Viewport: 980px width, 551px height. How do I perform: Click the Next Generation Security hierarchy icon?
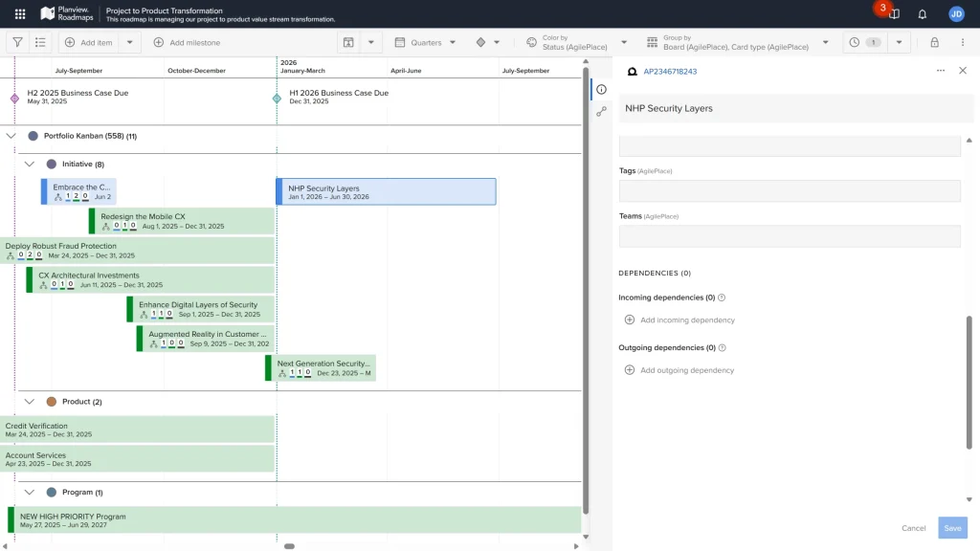click(282, 373)
